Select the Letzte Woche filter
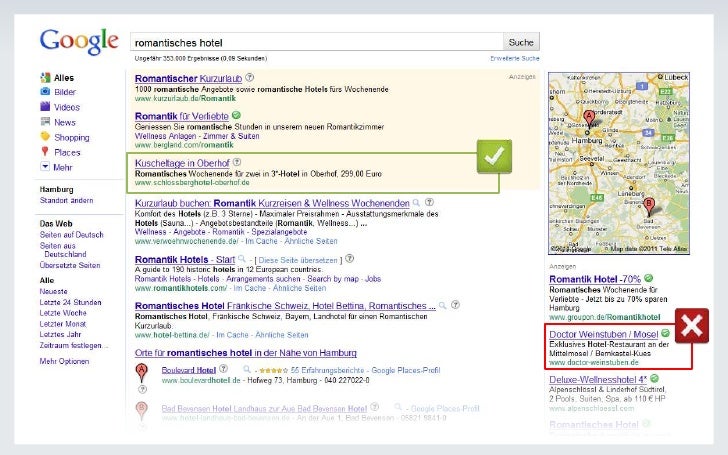 63,313
